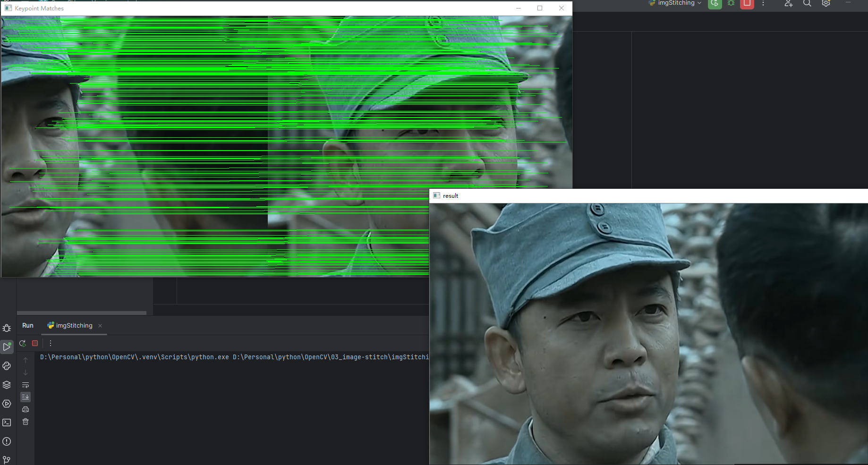Image resolution: width=868 pixels, height=465 pixels.
Task: Open the run panel options kebab menu
Action: (51, 343)
